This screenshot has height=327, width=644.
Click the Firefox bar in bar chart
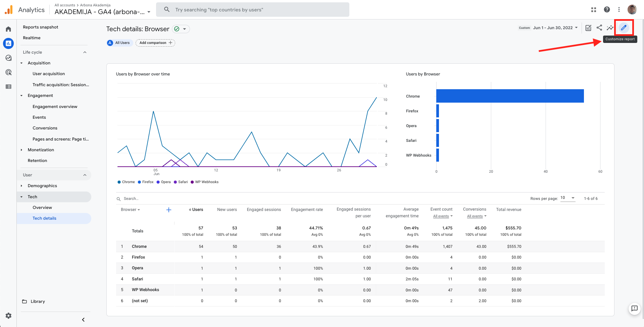pyautogui.click(x=438, y=111)
